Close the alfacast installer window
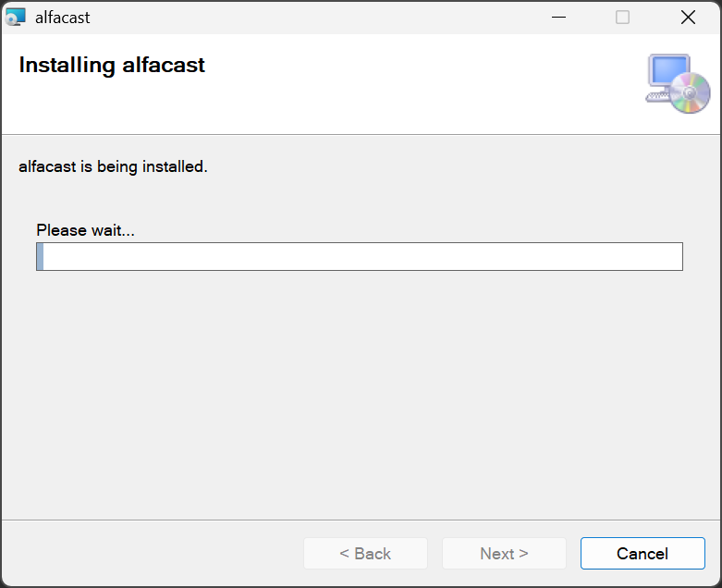Screen dimensions: 722x588 pyautogui.click(x=688, y=18)
